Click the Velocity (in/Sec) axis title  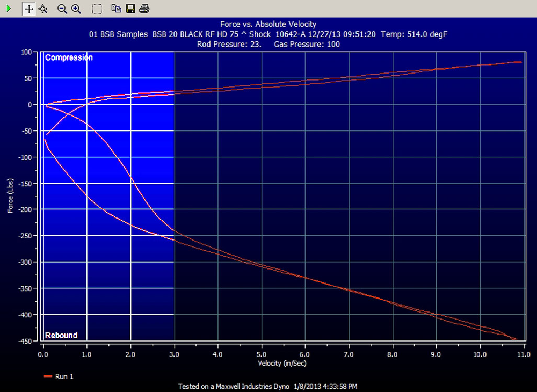click(282, 363)
